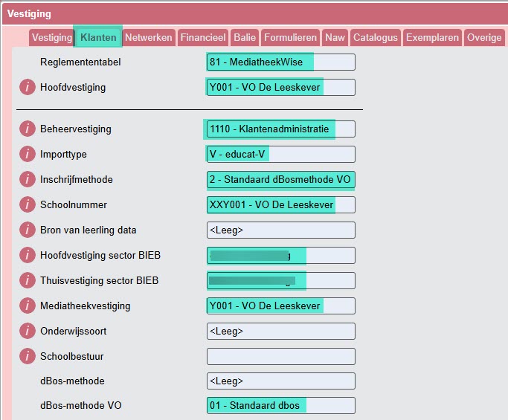
Task: Open dBos-methode VO dropdown with 01 - Standaard dbos
Action: [281, 405]
